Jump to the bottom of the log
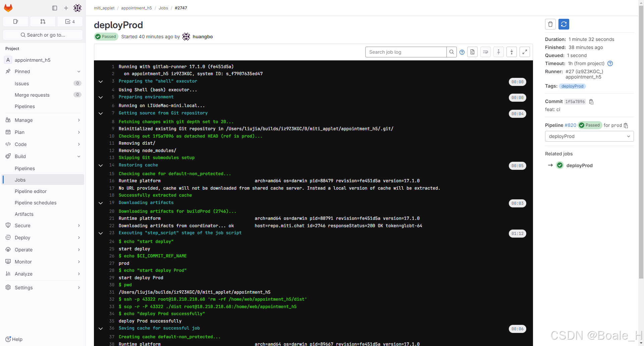The width and height of the screenshot is (644, 346). pyautogui.click(x=512, y=52)
